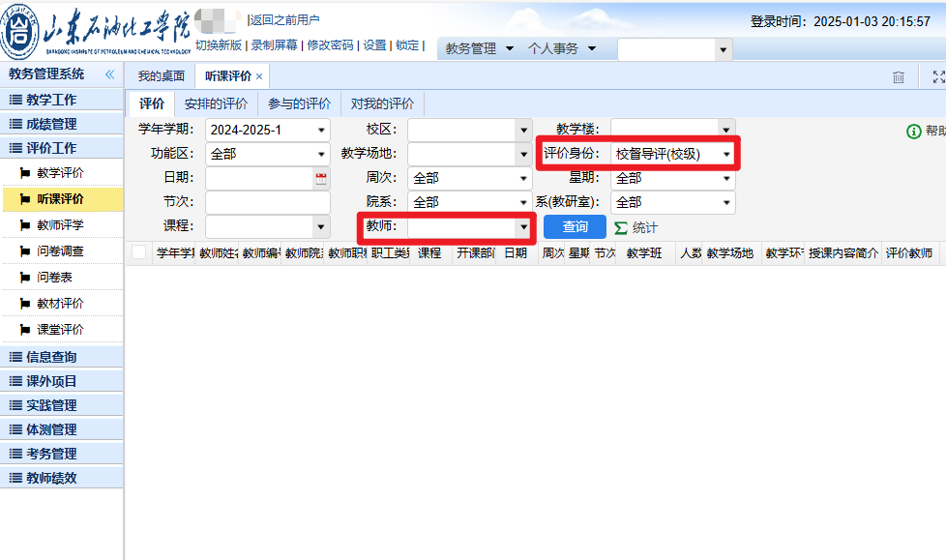The image size is (946, 560).
Task: Click the trash bin icon in tab bar
Action: [x=899, y=76]
